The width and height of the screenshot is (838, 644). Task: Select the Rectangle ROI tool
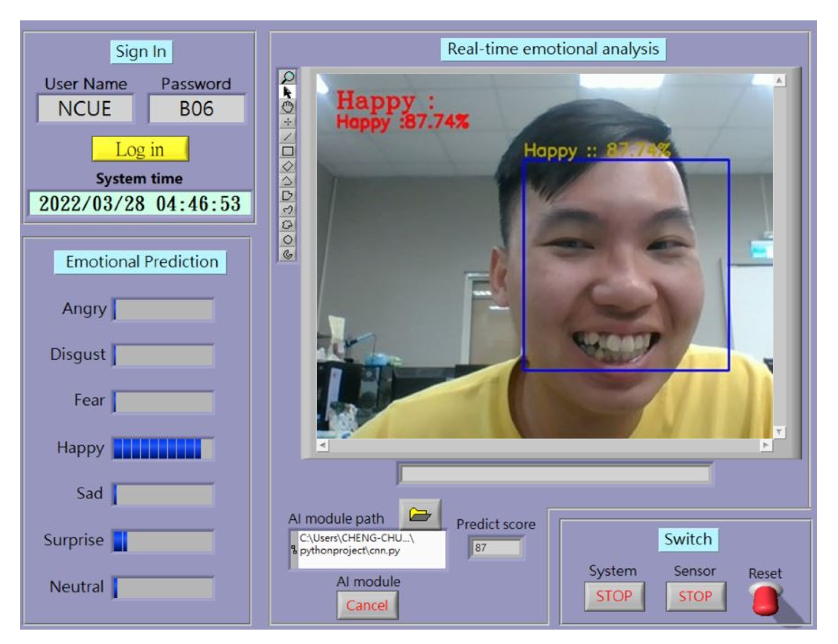coord(288,151)
